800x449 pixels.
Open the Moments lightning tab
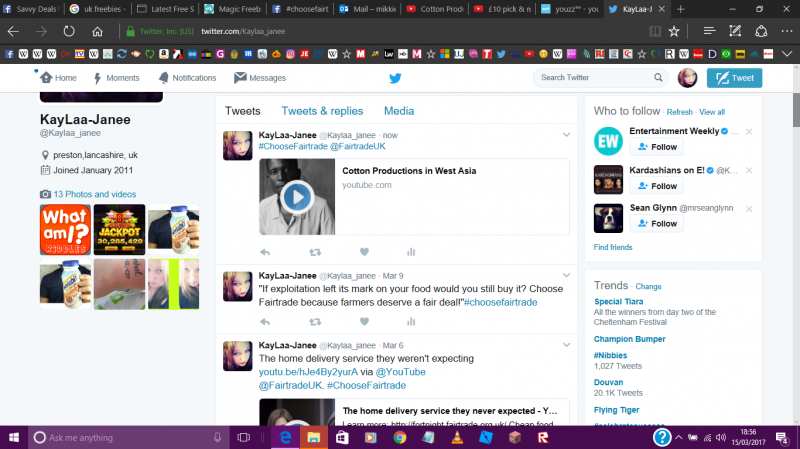click(116, 78)
